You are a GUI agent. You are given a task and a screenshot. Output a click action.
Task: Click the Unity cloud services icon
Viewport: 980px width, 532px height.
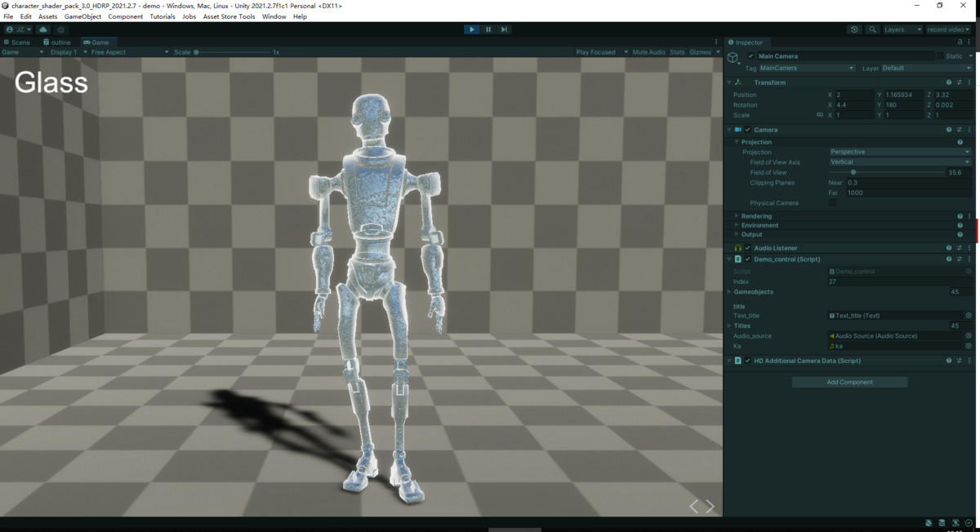point(42,29)
